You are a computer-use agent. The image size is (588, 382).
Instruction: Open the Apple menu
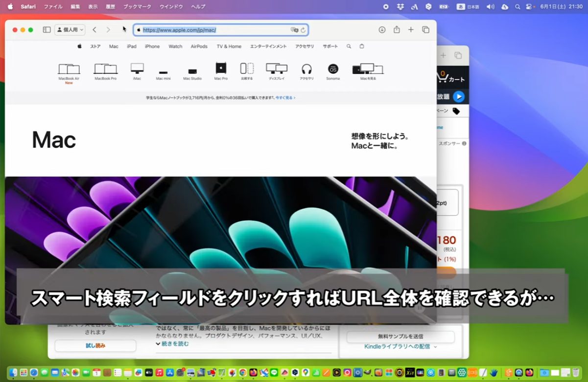(x=10, y=7)
